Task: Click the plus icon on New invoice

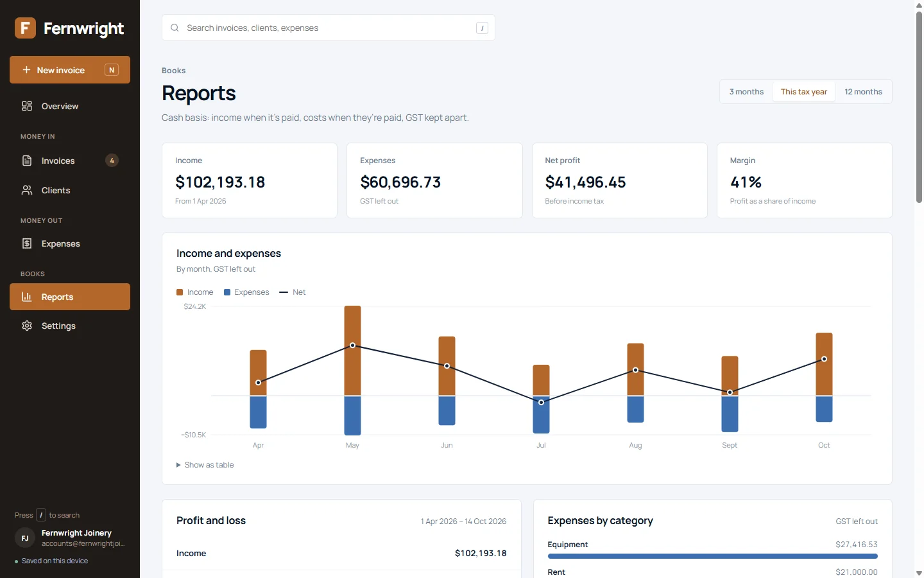Action: (26, 70)
